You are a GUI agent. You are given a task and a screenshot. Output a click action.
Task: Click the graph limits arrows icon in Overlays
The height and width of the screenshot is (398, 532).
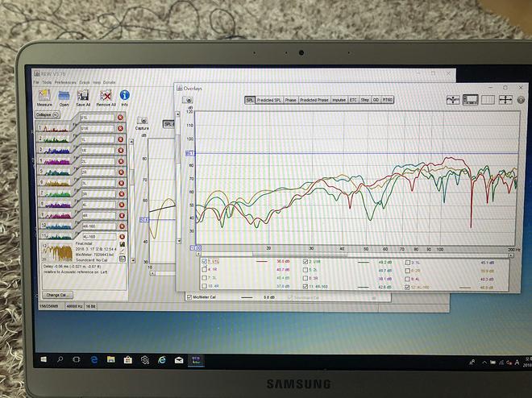505,100
